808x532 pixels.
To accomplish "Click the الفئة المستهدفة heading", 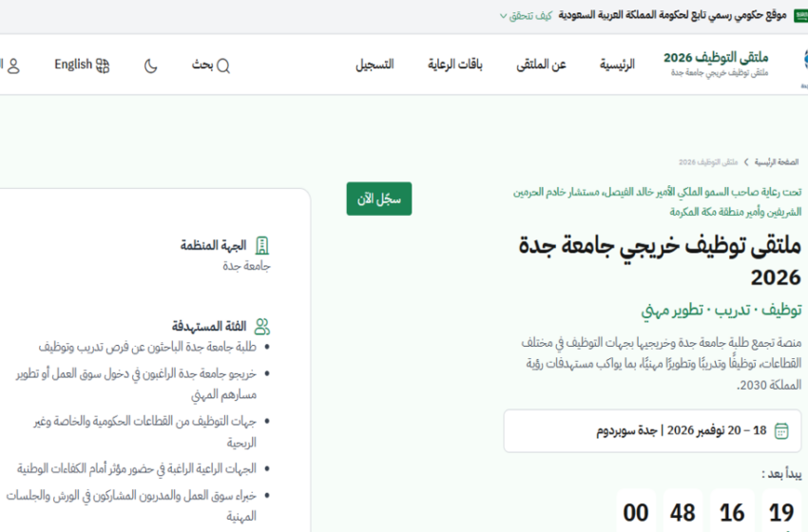I will pos(209,327).
